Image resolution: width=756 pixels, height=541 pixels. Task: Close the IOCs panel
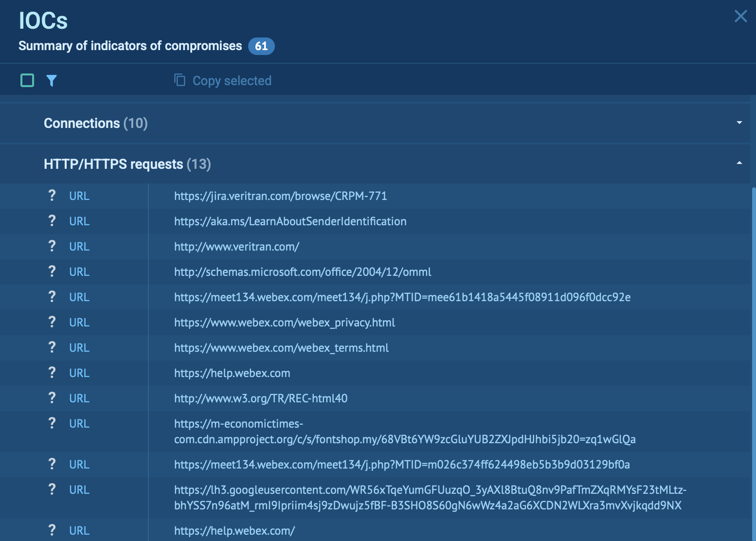pyautogui.click(x=740, y=16)
